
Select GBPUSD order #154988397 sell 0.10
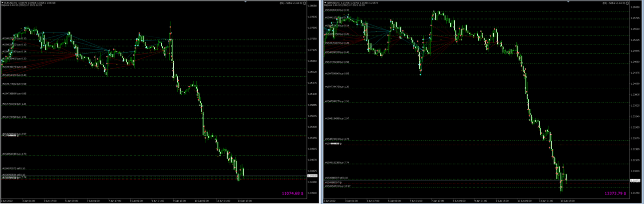(337, 178)
